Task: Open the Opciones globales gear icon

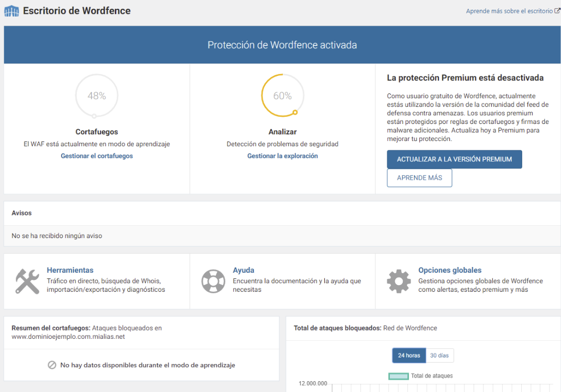Action: tap(399, 281)
